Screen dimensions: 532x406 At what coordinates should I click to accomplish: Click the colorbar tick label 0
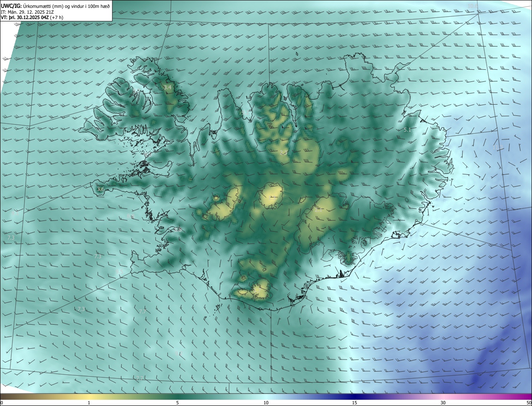click(x=2, y=403)
